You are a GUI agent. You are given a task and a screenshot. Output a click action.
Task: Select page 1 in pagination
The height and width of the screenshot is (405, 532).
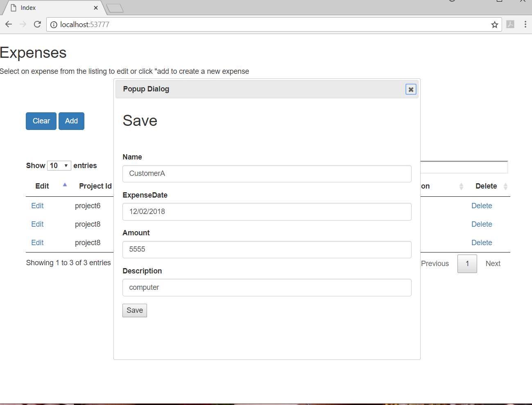[x=467, y=264]
